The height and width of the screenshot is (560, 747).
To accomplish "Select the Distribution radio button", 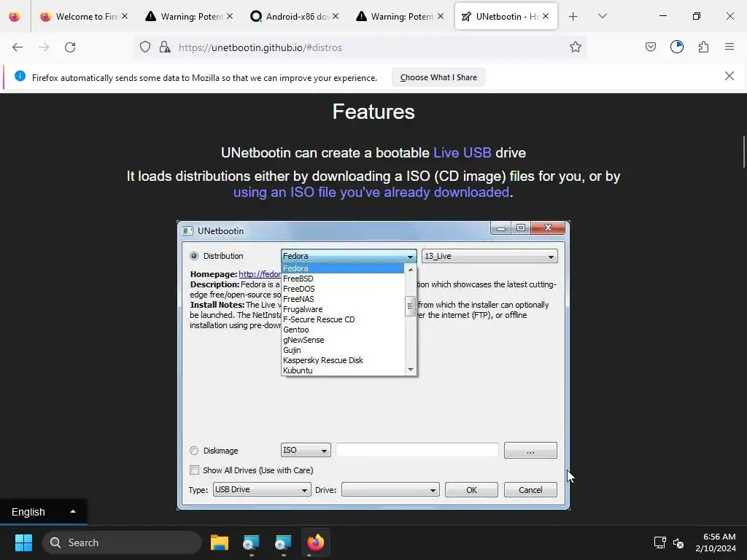I will (x=194, y=256).
